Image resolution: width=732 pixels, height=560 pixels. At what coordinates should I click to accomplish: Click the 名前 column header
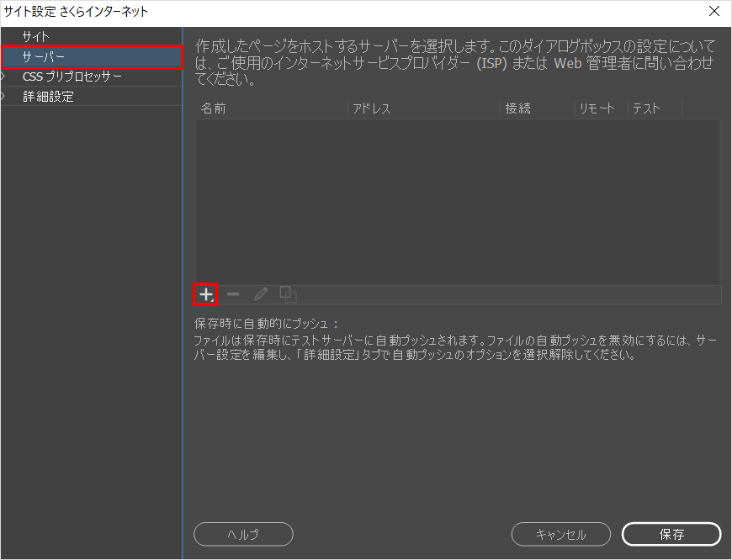click(x=214, y=108)
